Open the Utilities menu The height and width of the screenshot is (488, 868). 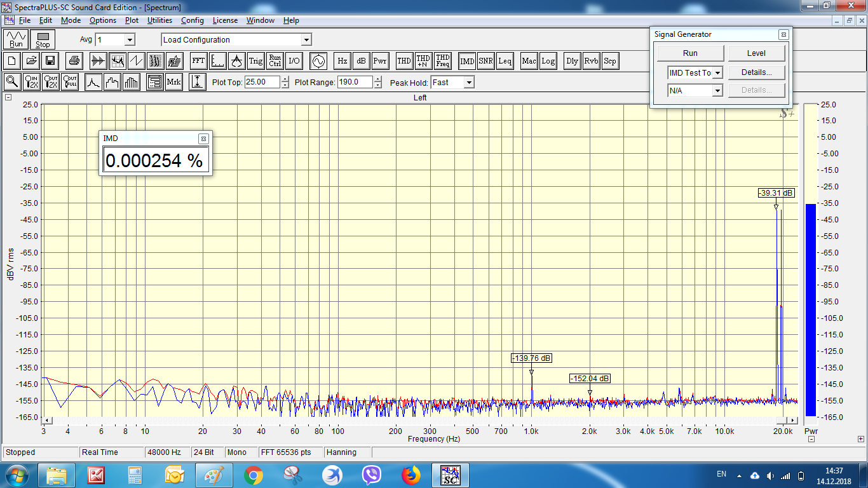pyautogui.click(x=159, y=20)
